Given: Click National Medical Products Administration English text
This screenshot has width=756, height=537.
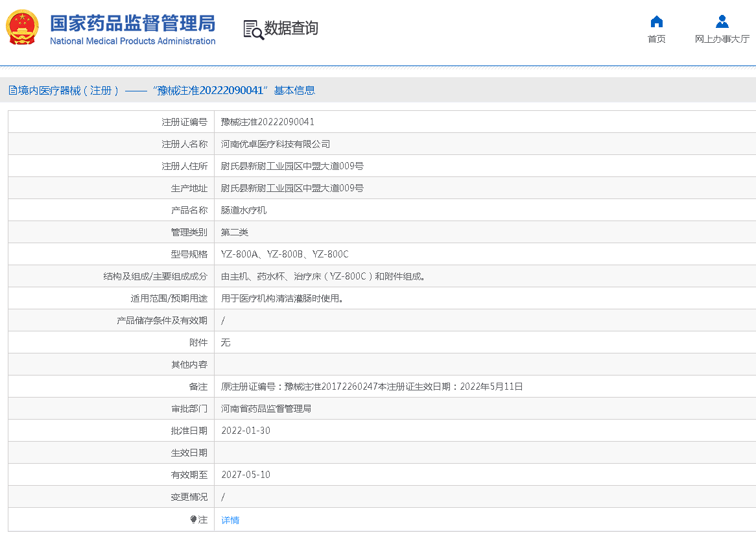Looking at the screenshot, I should [x=133, y=42].
